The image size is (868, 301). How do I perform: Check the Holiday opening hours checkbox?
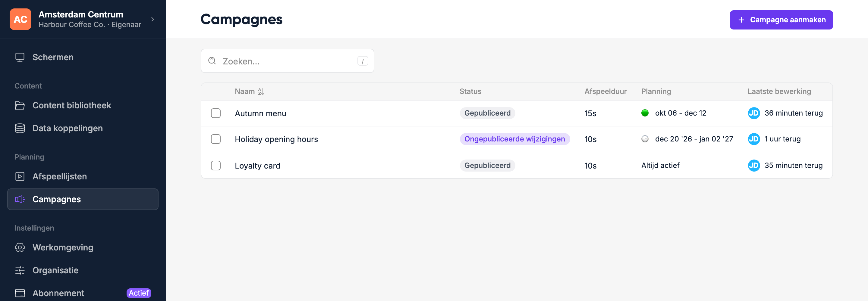(216, 139)
